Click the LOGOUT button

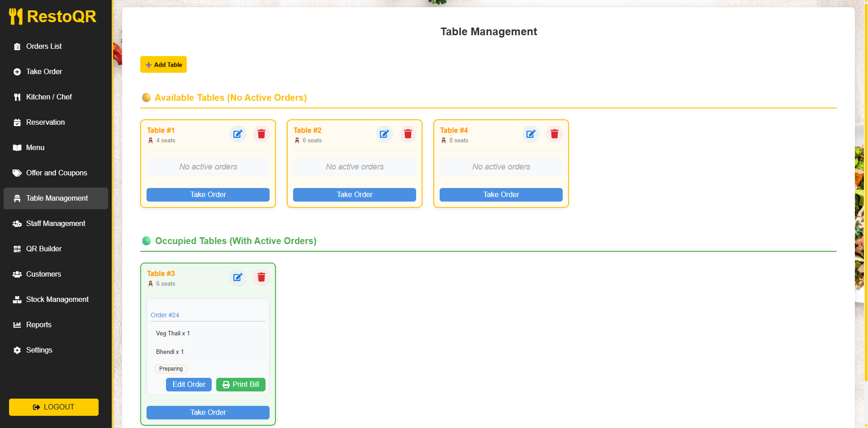(x=54, y=407)
